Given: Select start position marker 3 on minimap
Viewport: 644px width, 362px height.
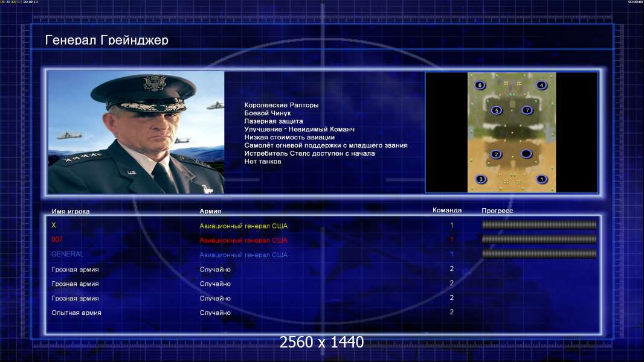Looking at the screenshot, I should tap(481, 179).
